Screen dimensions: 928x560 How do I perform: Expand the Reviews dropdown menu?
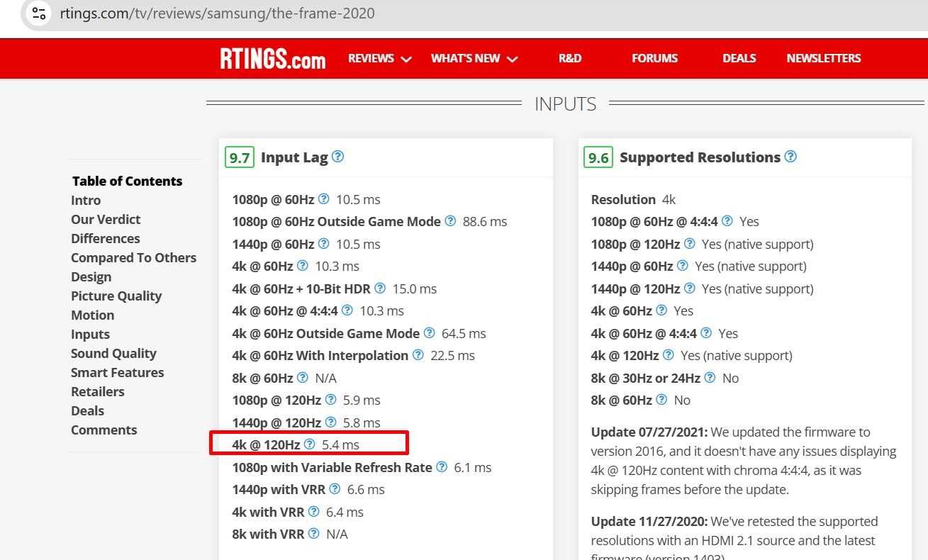(380, 58)
